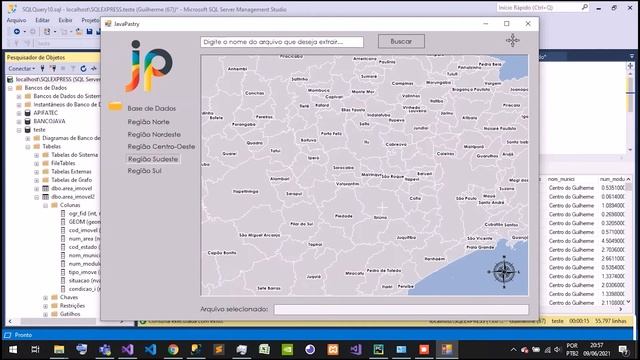This screenshot has height=360, width=640.
Task: Open PyCharm from the taskbar
Action: [x=378, y=350]
